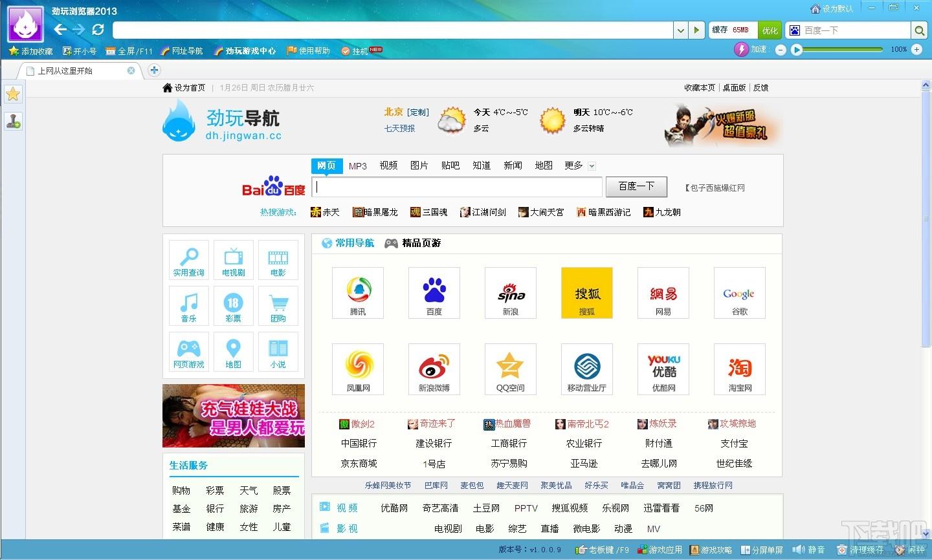Click the joystick icon in left sidebar
Image resolution: width=932 pixels, height=560 pixels.
(x=13, y=120)
